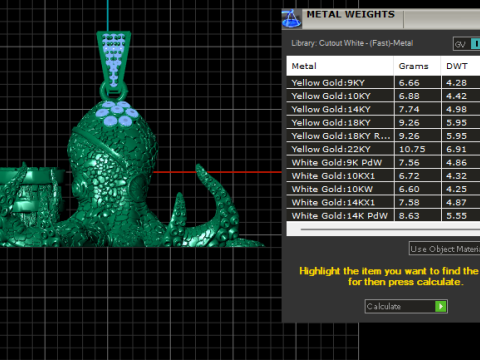
Task: Select the Yellow Gold:9KY row
Action: pyautogui.click(x=383, y=83)
